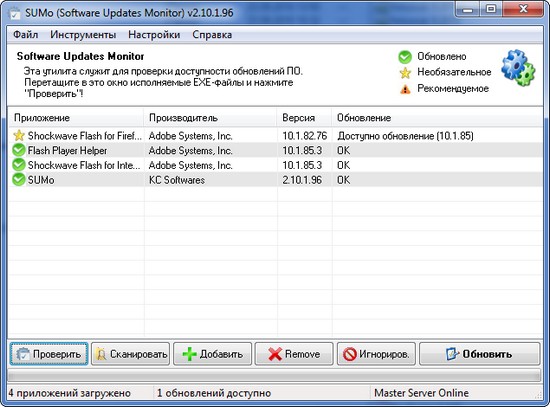Click the Сканировать button
Image resolution: width=550 pixels, height=407 pixels.
[x=130, y=354]
